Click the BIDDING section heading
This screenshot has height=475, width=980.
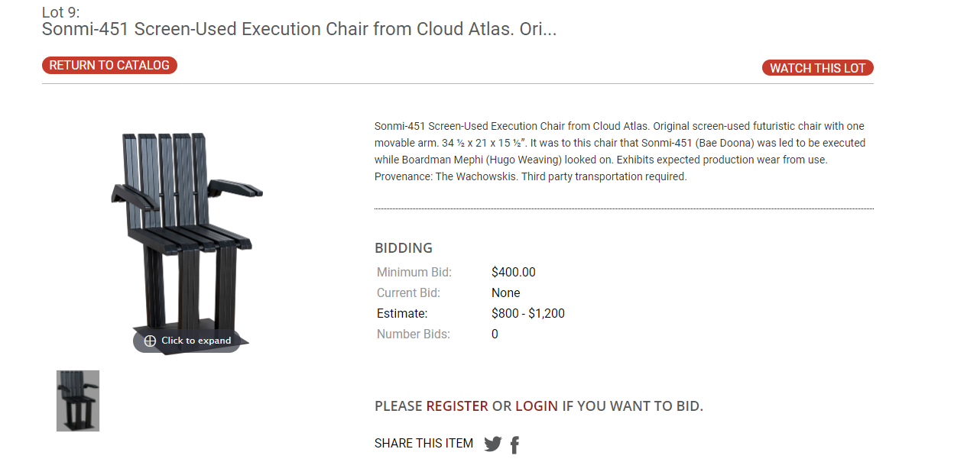(404, 248)
